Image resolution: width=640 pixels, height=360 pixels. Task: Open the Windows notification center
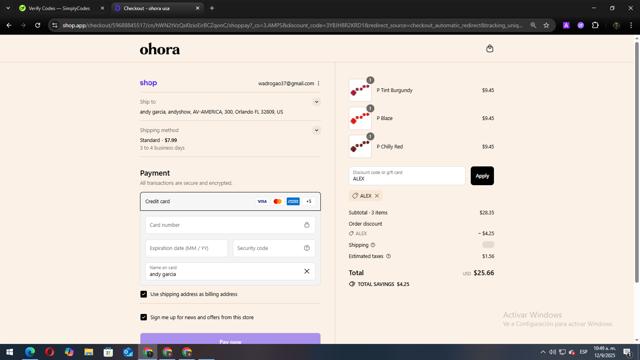[x=627, y=352]
